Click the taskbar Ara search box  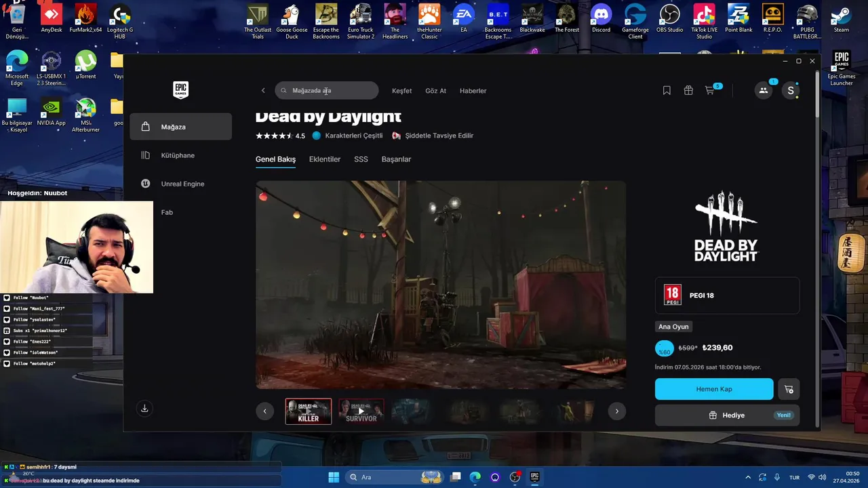(394, 477)
